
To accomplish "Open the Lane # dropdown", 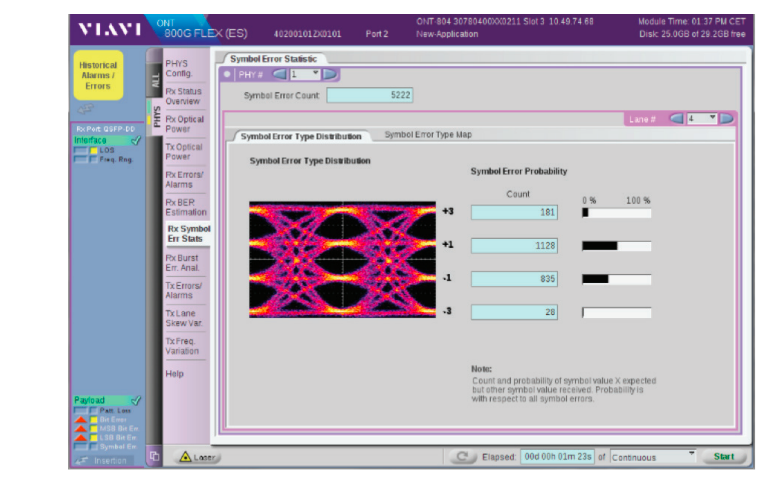I will (x=702, y=119).
